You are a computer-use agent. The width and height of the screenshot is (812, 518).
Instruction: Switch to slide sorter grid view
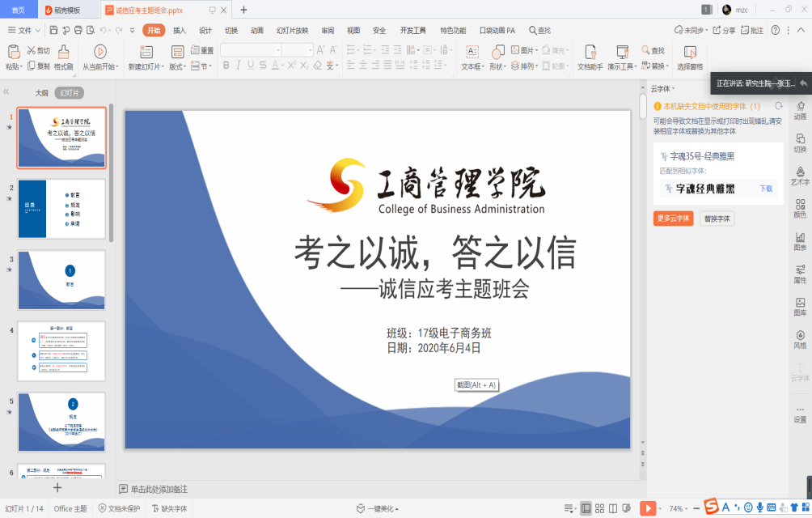pos(599,508)
